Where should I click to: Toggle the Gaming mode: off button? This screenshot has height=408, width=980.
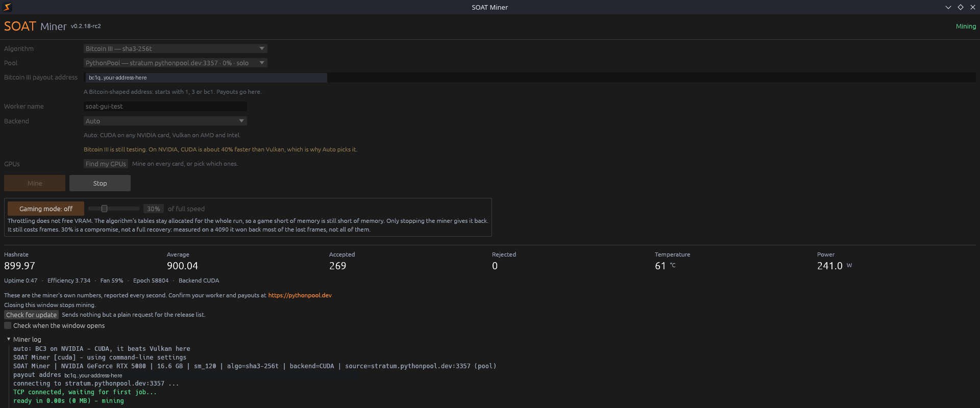46,209
